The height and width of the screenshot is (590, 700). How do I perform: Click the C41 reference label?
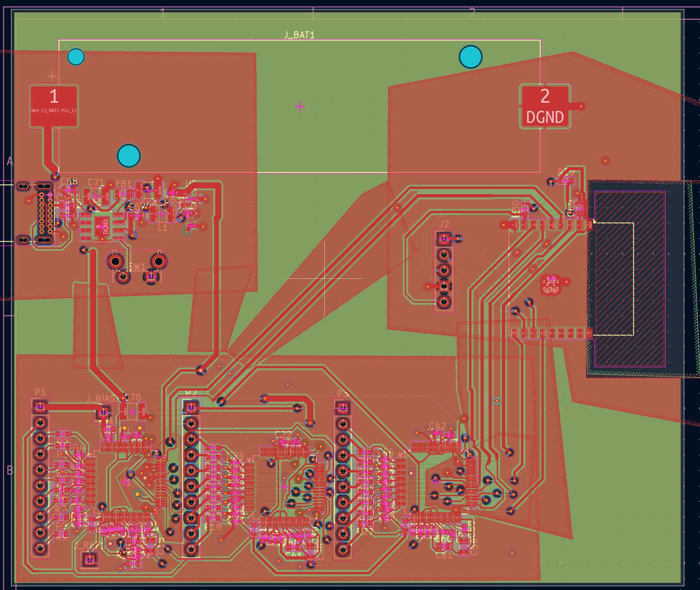(x=293, y=555)
